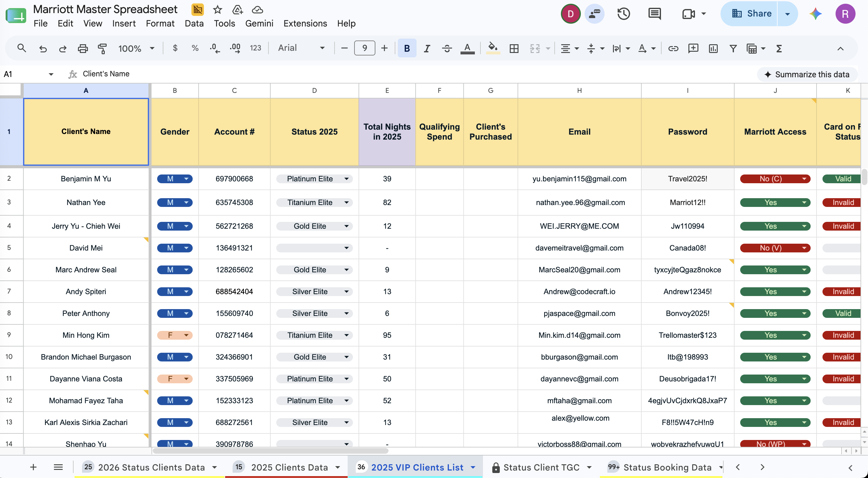This screenshot has height=478, width=868.
Task: Open the version history clock icon
Action: coord(624,14)
